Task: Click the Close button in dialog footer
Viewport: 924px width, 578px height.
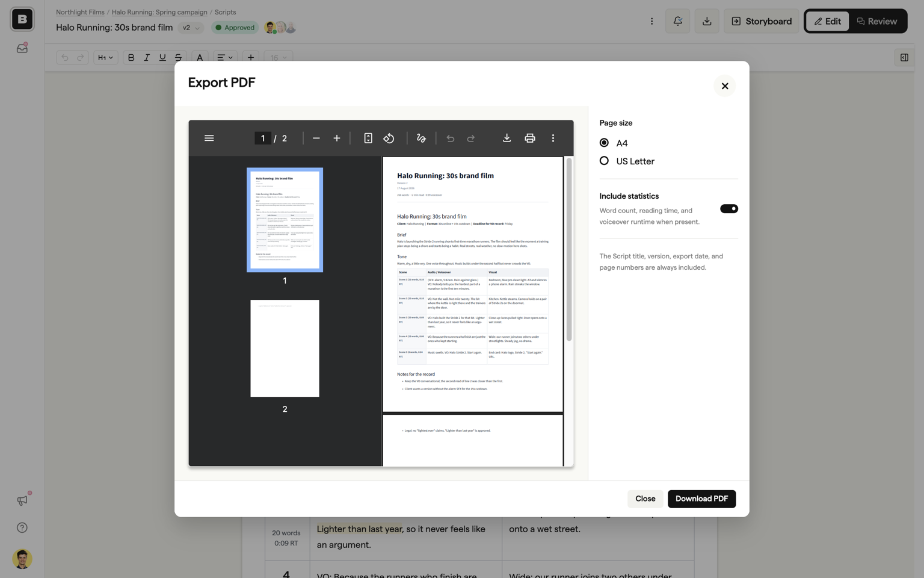Action: [x=645, y=499]
